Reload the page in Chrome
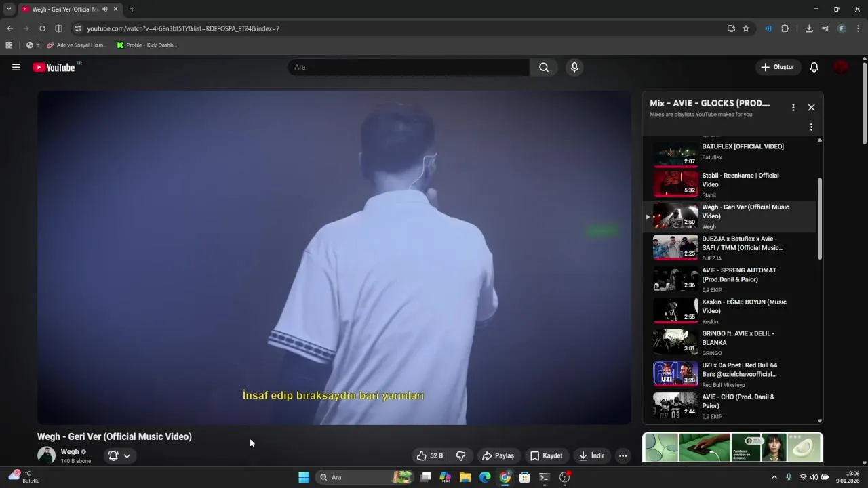Image resolution: width=868 pixels, height=488 pixels. pos(42,28)
